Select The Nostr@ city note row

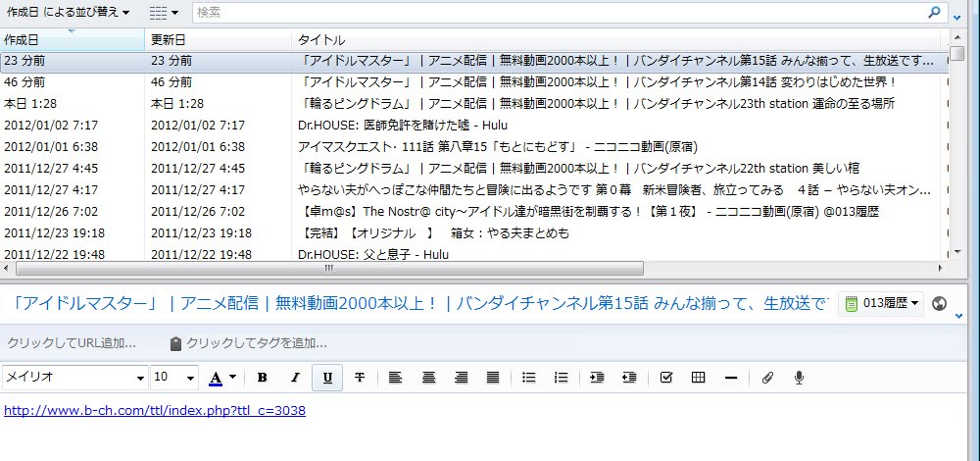click(x=473, y=212)
